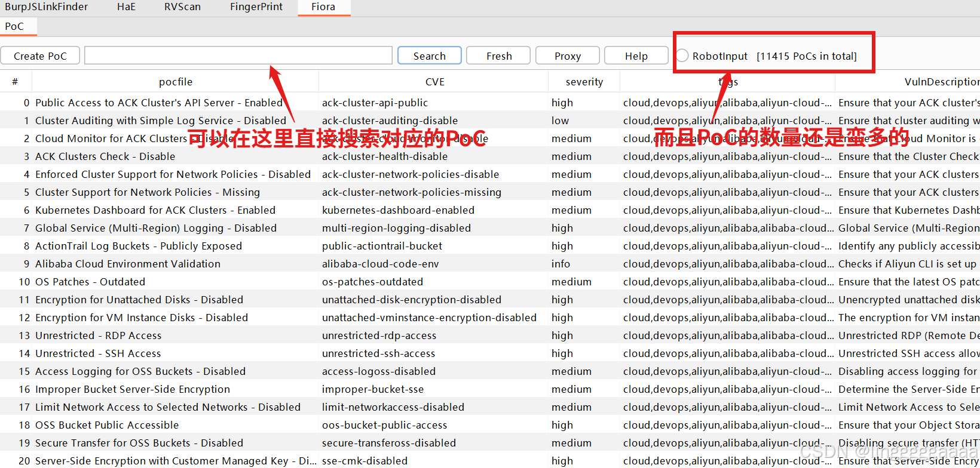Click the Fresh button
Screen dimensions: 980x468
499,56
